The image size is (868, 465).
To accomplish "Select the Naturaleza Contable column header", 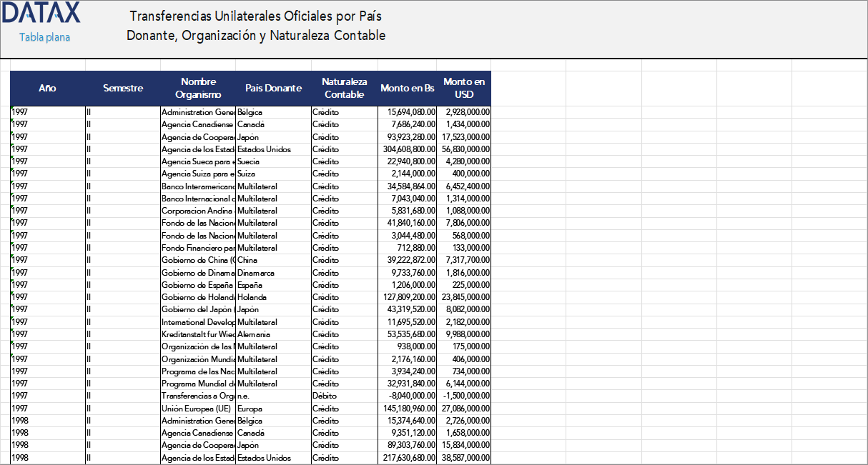I will tap(345, 88).
